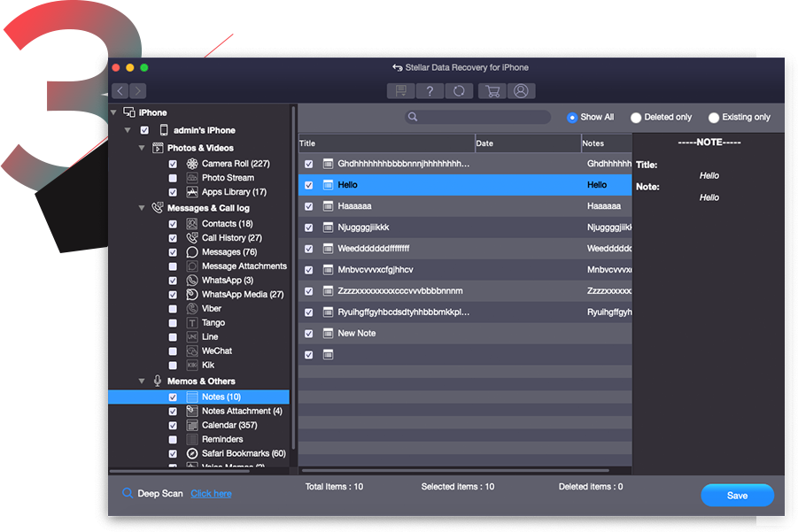Open the shopping cart purchase icon
This screenshot has width=798, height=532.
click(492, 90)
